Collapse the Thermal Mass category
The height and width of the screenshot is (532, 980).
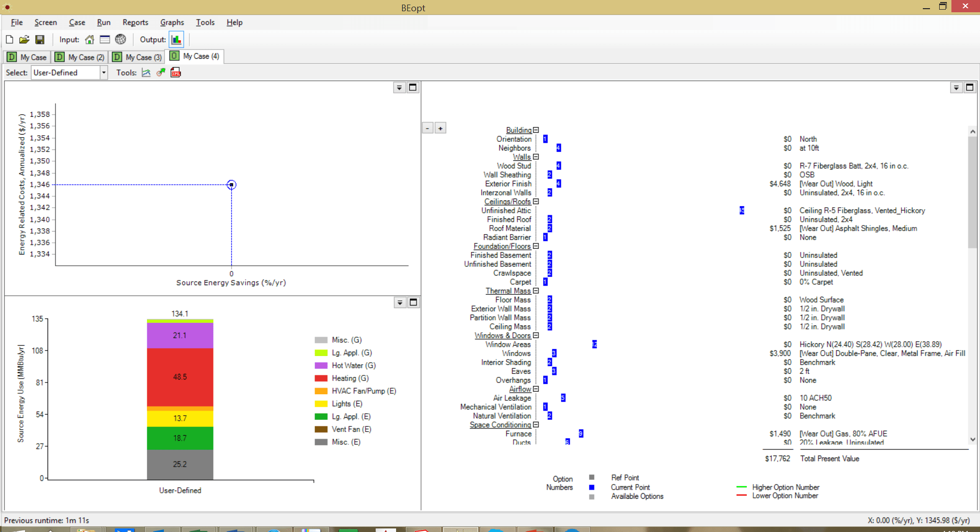click(x=536, y=291)
